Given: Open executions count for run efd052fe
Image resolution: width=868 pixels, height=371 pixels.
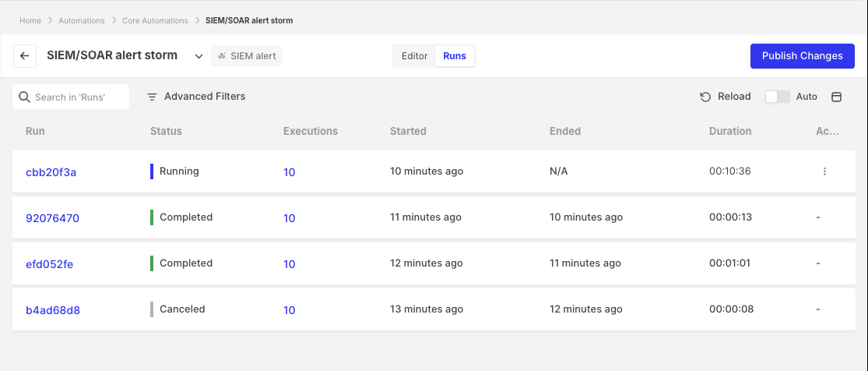Looking at the screenshot, I should (x=289, y=264).
